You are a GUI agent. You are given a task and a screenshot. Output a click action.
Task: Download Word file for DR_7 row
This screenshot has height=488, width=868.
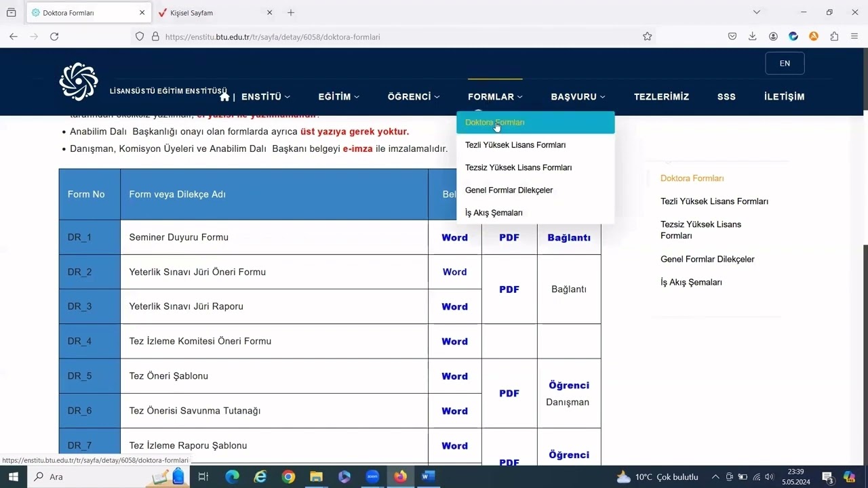point(454,446)
